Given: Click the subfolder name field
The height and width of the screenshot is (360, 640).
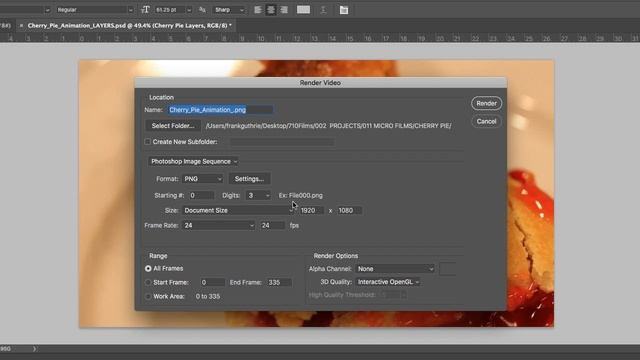Looking at the screenshot, I should tap(282, 142).
